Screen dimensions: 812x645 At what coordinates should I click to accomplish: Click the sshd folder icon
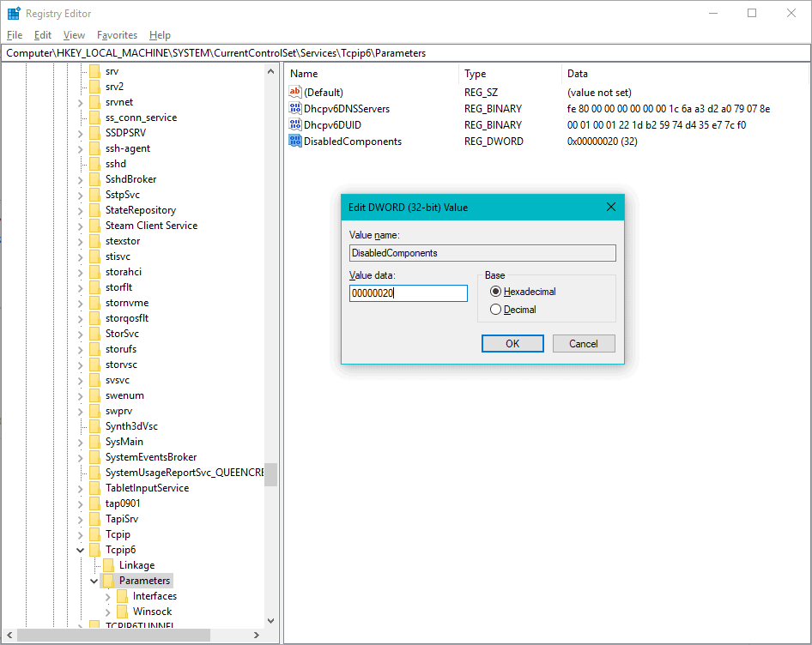pos(94,164)
